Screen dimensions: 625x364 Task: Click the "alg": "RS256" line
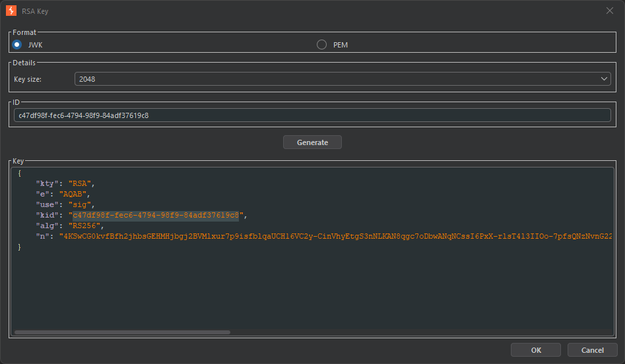point(70,226)
